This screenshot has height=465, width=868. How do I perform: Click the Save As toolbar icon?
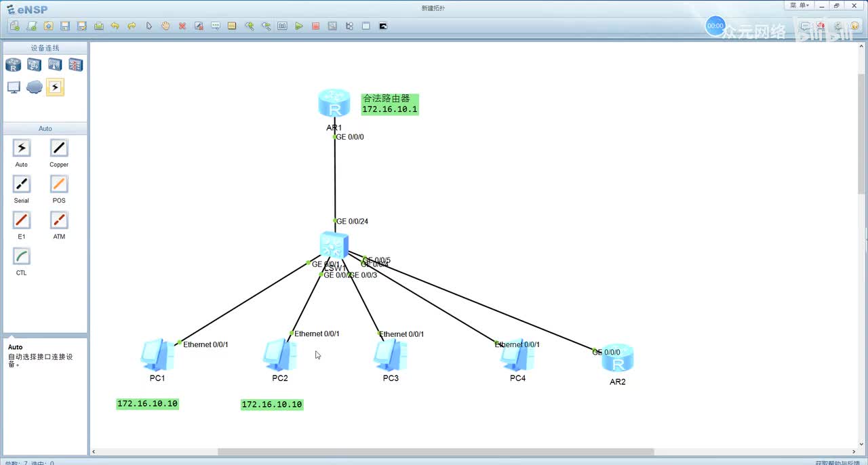[x=82, y=26]
